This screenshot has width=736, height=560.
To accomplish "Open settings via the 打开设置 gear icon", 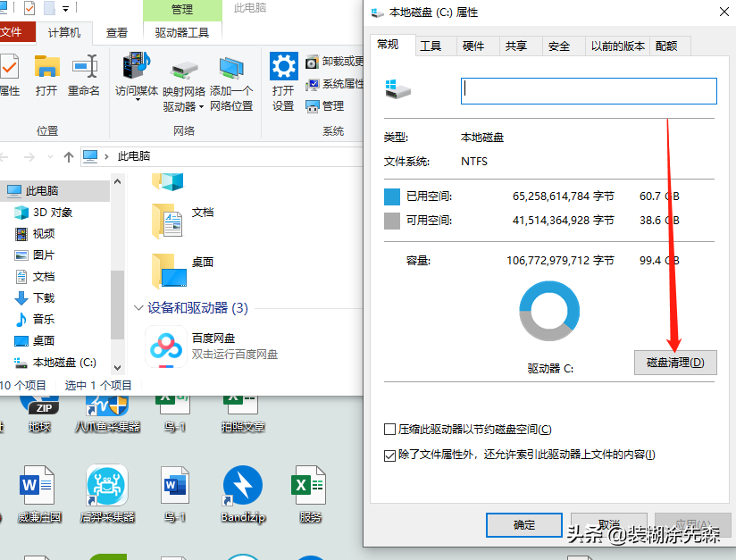I will click(x=283, y=66).
